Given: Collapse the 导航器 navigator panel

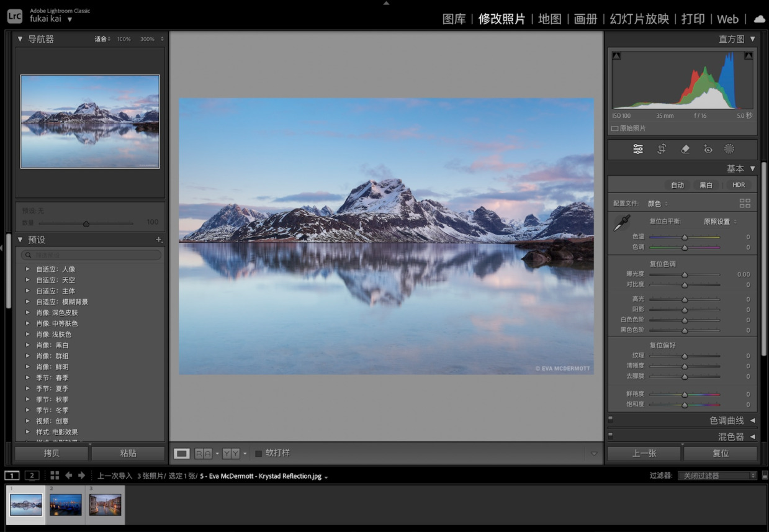Looking at the screenshot, I should point(20,39).
